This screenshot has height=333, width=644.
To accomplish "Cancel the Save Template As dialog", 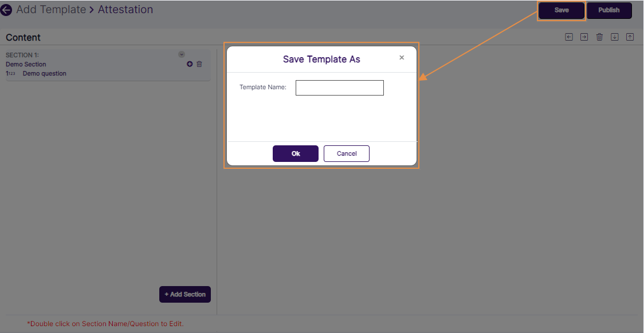I will click(347, 153).
